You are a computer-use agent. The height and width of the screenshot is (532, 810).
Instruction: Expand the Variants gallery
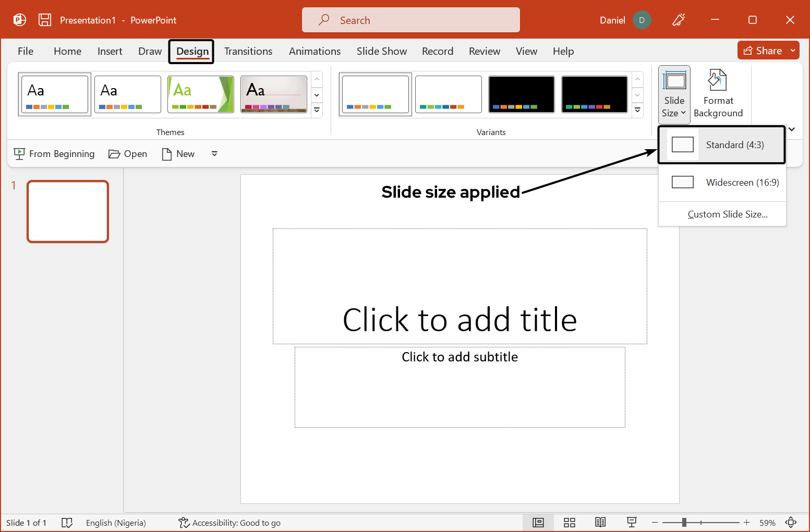coord(637,110)
